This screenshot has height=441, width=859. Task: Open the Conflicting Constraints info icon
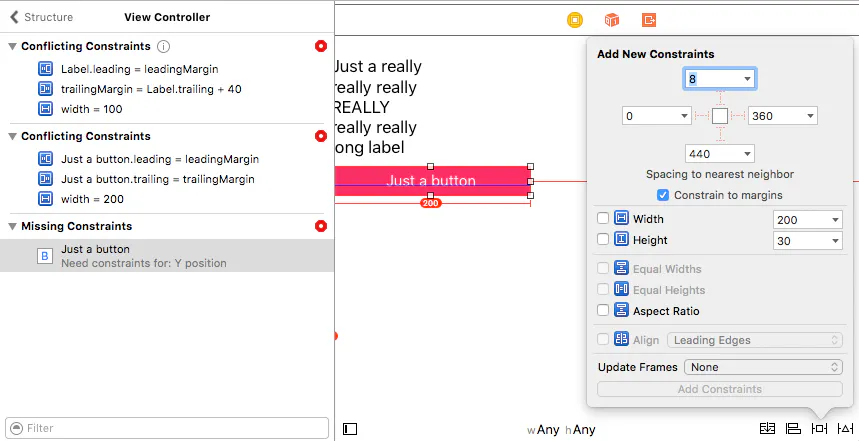click(163, 47)
